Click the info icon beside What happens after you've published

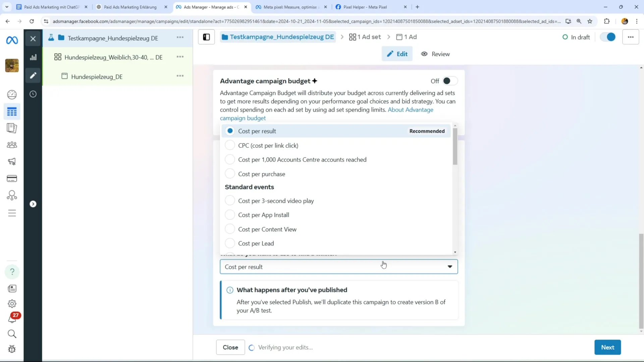(230, 290)
